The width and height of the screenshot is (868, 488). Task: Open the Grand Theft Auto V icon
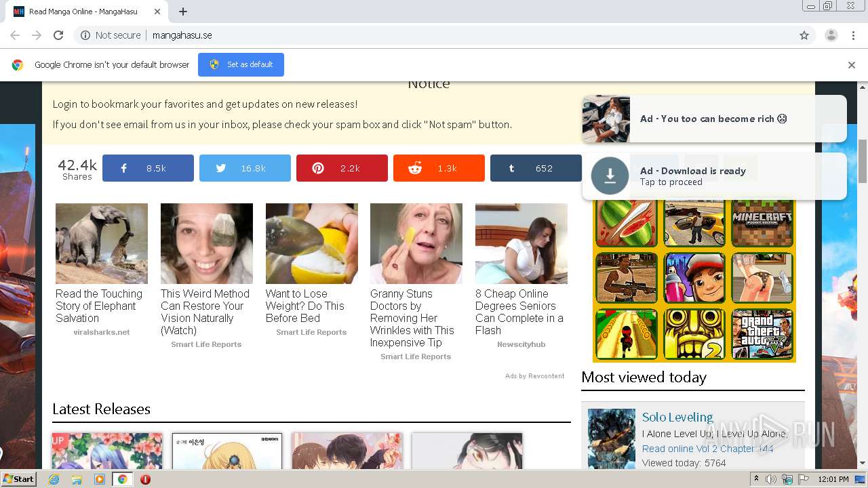(762, 334)
